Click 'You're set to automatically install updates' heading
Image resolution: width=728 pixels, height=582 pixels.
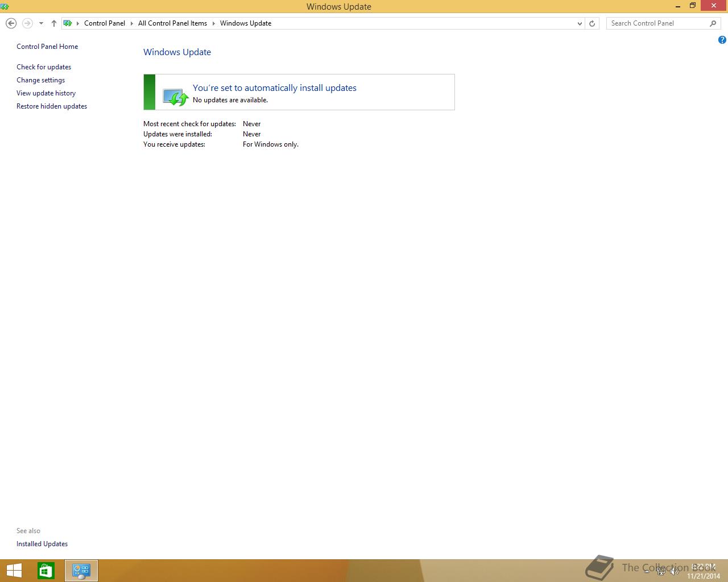point(275,88)
